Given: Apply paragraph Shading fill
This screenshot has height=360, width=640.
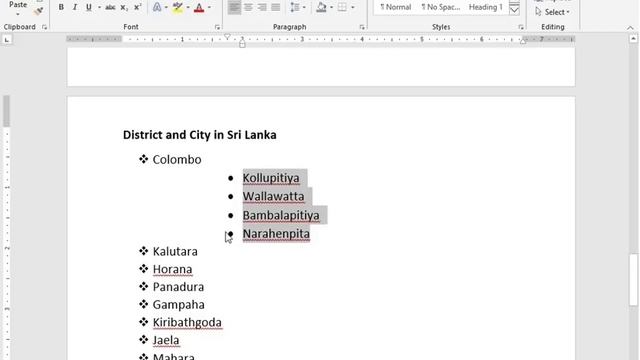Looking at the screenshot, I should 321,7.
